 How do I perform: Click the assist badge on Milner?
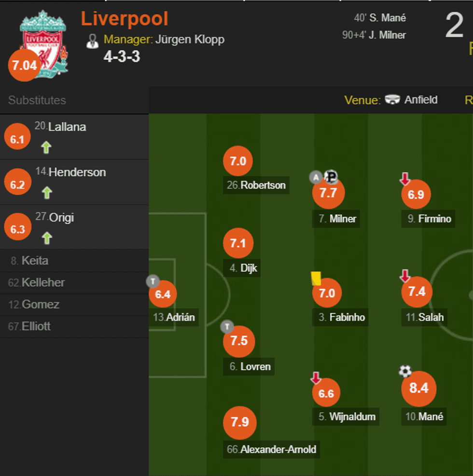click(316, 178)
